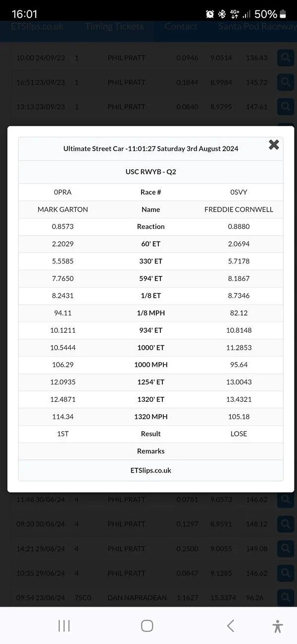Tap the ETSlips.co.uk footer in slip

tap(151, 470)
